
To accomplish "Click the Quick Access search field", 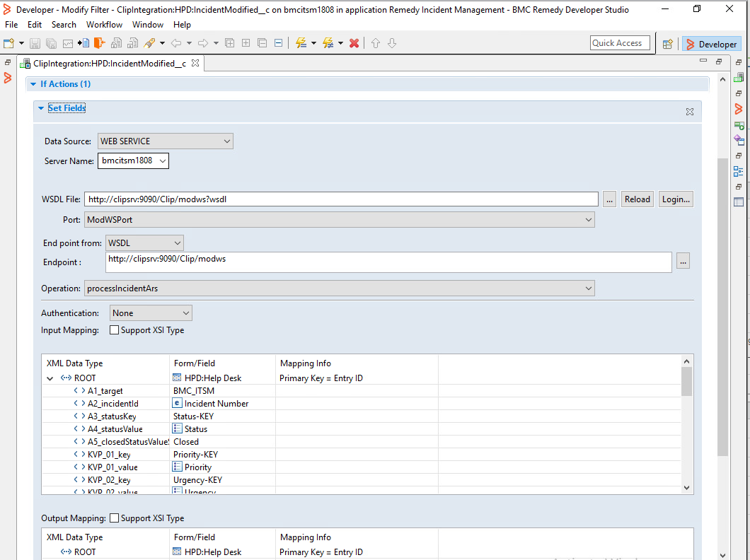I will tap(620, 43).
